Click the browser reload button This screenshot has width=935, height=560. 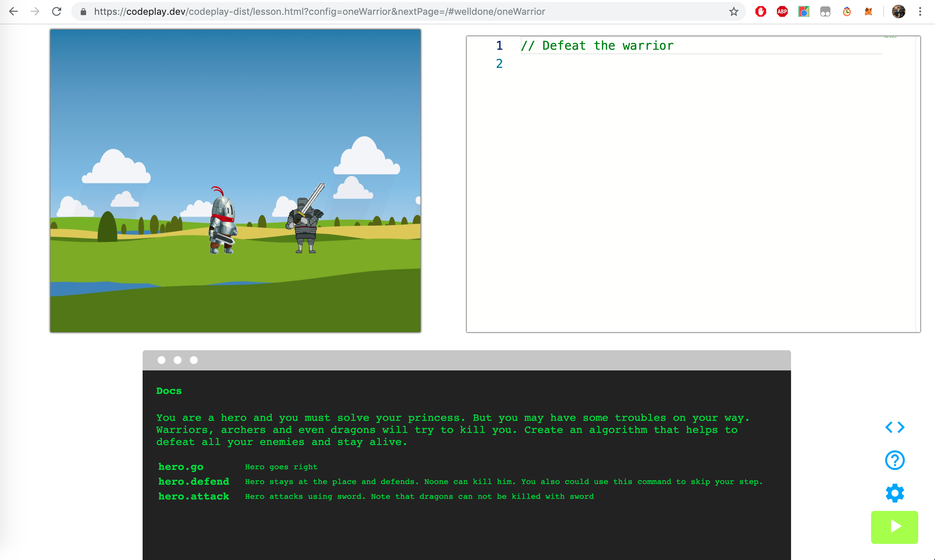pyautogui.click(x=57, y=12)
